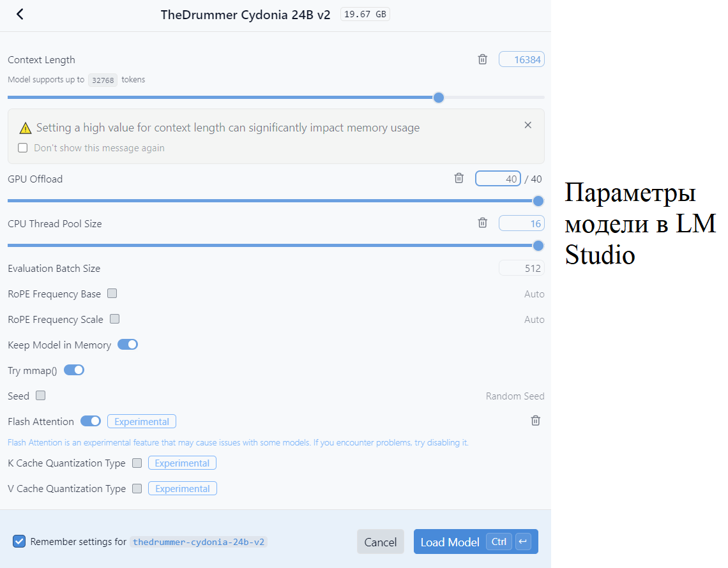Image resolution: width=728 pixels, height=568 pixels.
Task: Click the Context Length slider handle
Action: point(438,98)
